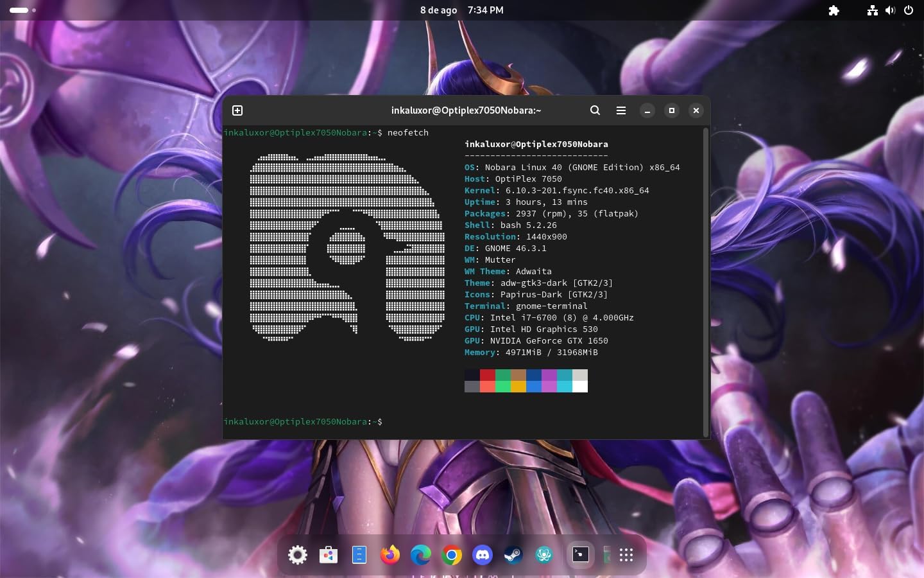Click the Uptime line '3 hours, 13 mins'
Screen dimensions: 924x578
click(526, 202)
